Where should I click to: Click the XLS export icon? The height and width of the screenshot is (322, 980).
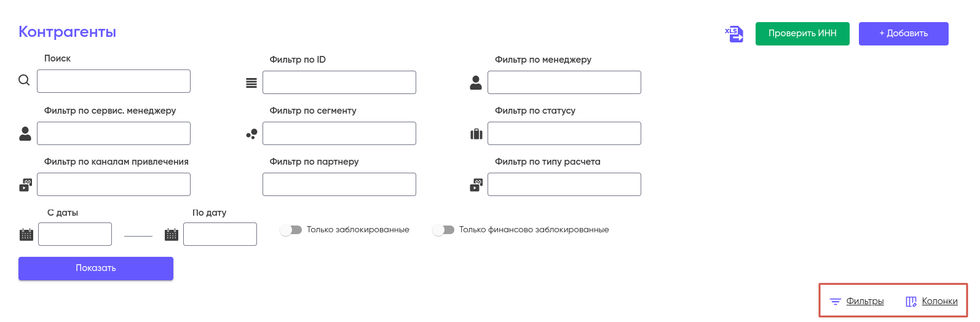(x=734, y=34)
